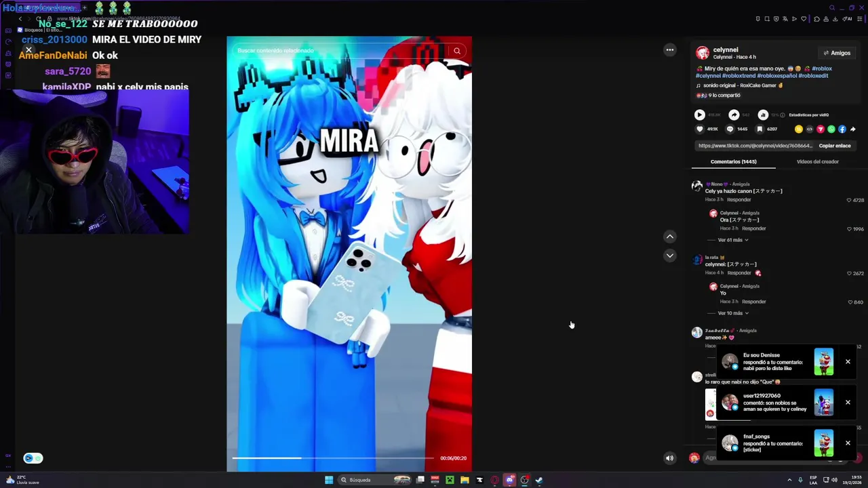Open 'Estadísticas por vidIQ' stats link
868x488 pixels.
pos(809,115)
